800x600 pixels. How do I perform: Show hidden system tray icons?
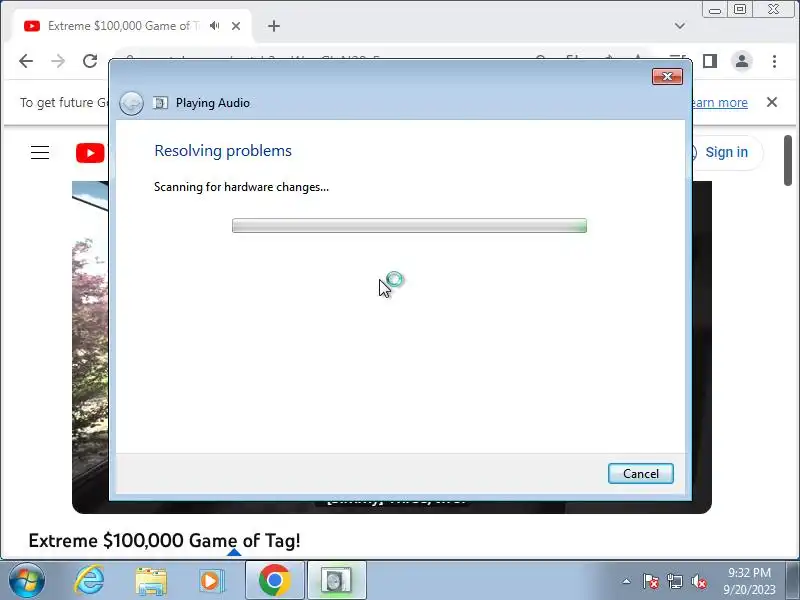click(627, 581)
